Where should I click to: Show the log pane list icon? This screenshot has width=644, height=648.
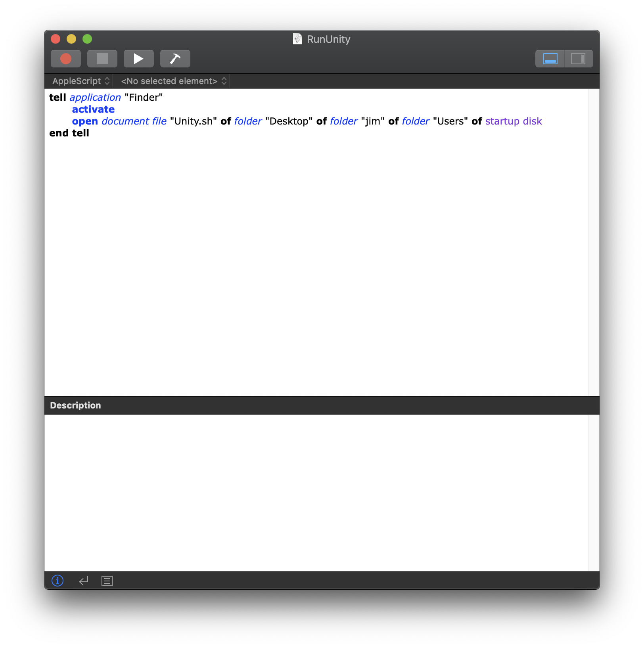pos(107,581)
